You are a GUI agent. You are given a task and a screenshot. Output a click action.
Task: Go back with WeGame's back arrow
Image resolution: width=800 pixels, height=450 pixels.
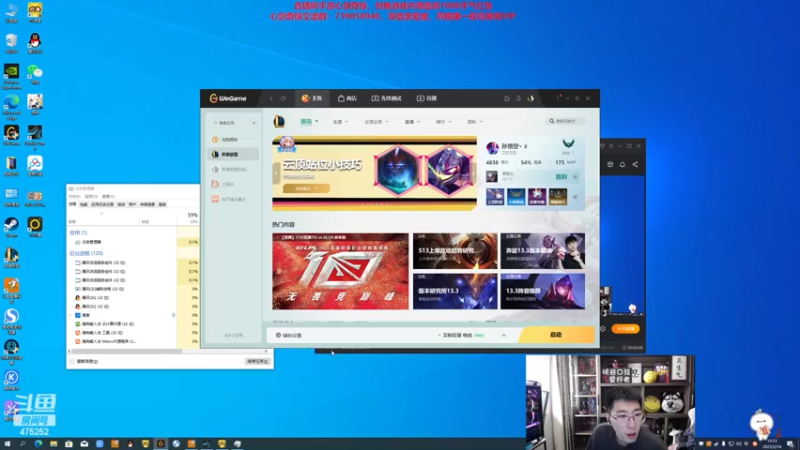[x=271, y=98]
